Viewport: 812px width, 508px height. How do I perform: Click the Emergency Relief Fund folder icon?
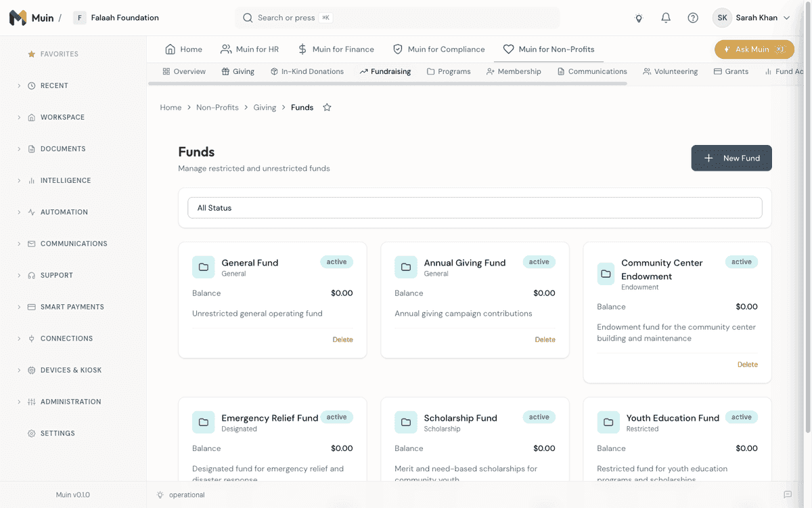(x=204, y=422)
